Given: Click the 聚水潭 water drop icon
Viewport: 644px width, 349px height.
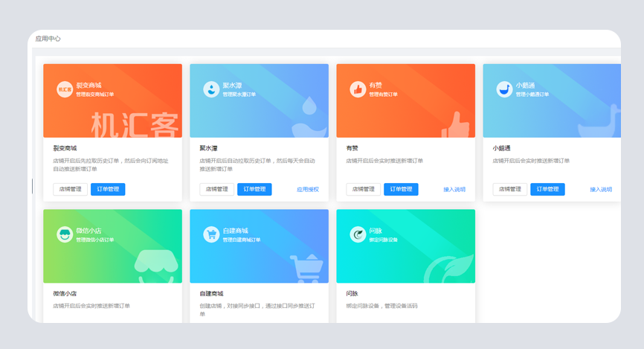Looking at the screenshot, I should 211,90.
